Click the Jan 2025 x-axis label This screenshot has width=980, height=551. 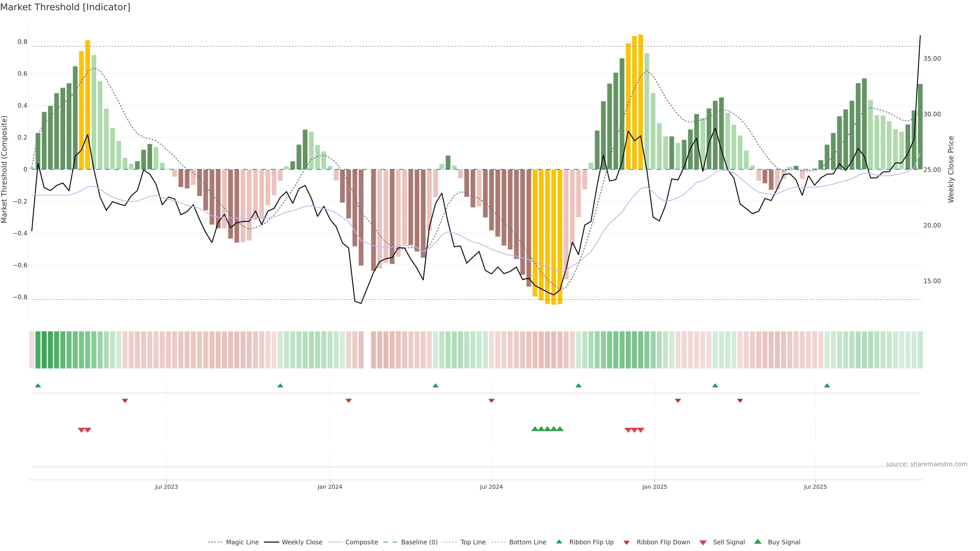[x=654, y=487]
